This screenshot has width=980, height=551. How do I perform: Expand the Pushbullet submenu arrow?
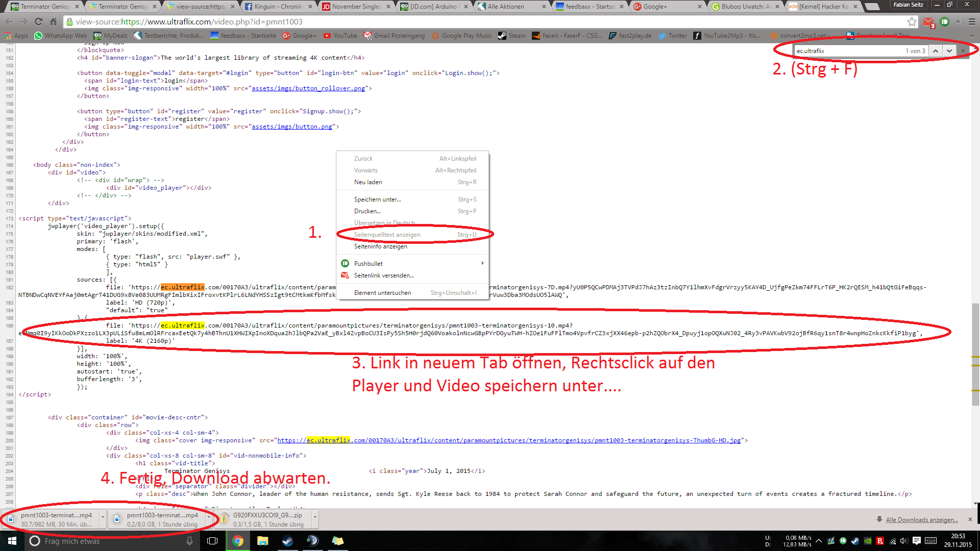pyautogui.click(x=482, y=263)
